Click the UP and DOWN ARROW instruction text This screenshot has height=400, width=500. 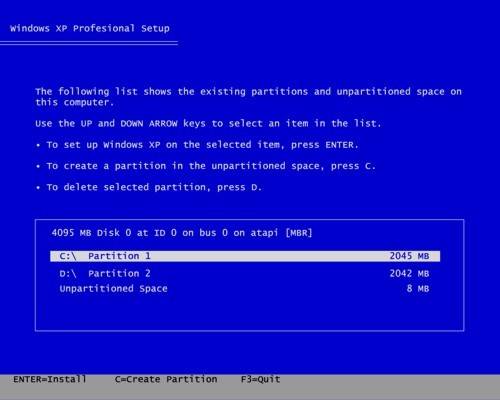click(x=208, y=124)
